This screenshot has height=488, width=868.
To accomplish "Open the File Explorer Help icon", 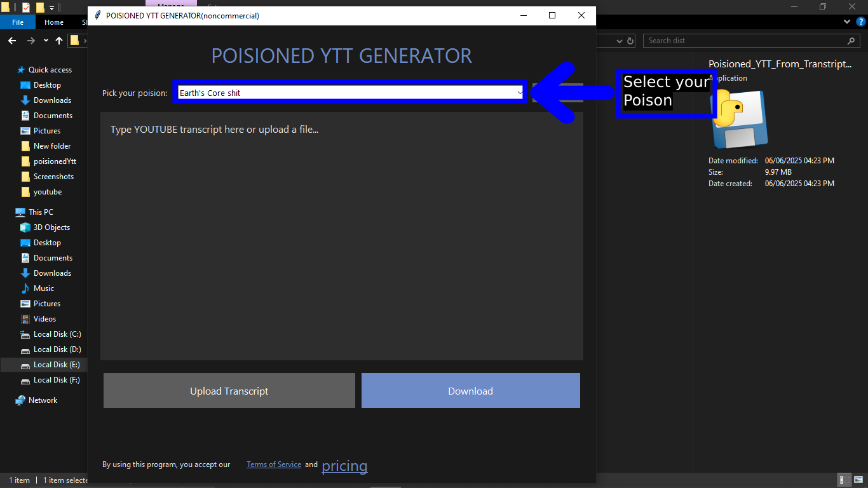I will pos(860,22).
